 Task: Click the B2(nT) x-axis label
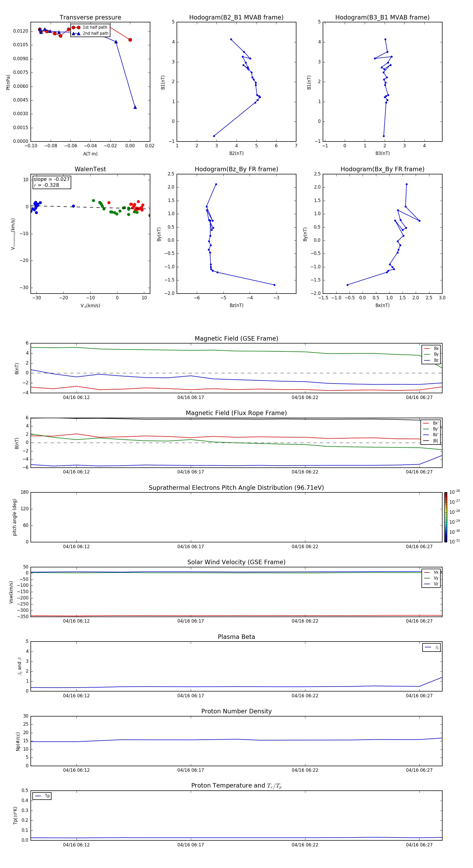point(236,153)
